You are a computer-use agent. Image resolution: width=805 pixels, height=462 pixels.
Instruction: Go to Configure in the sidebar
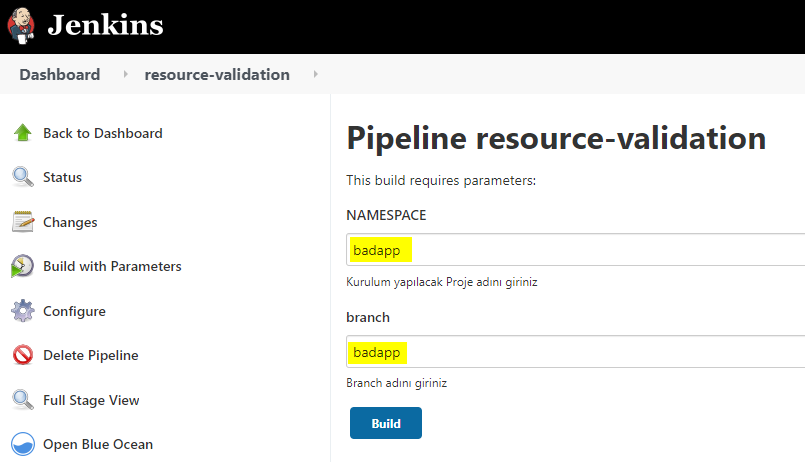click(x=74, y=311)
